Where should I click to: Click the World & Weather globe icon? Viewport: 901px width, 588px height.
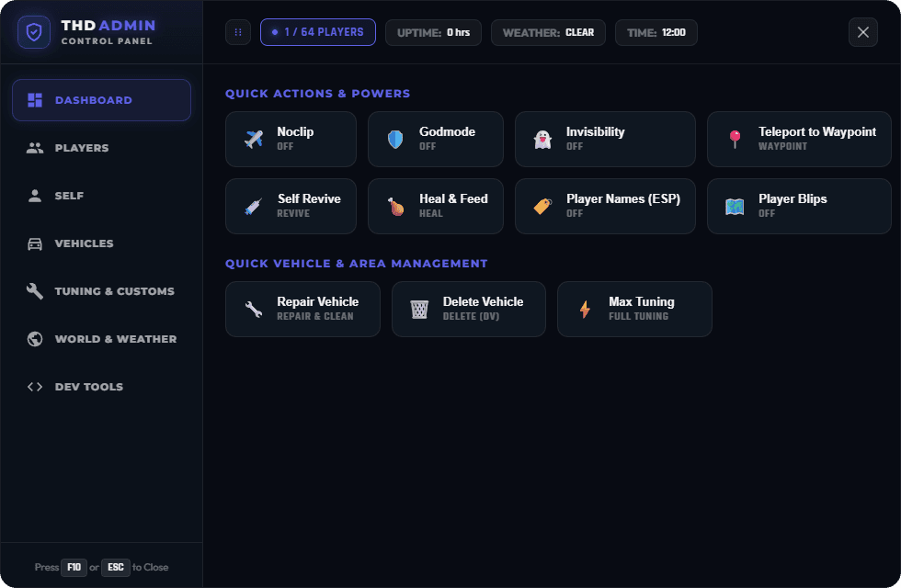pos(35,339)
